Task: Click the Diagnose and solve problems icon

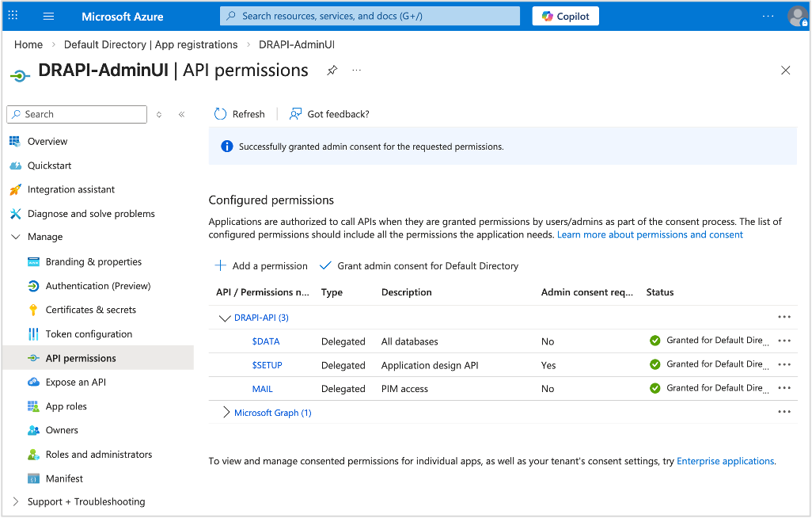Action: 16,213
